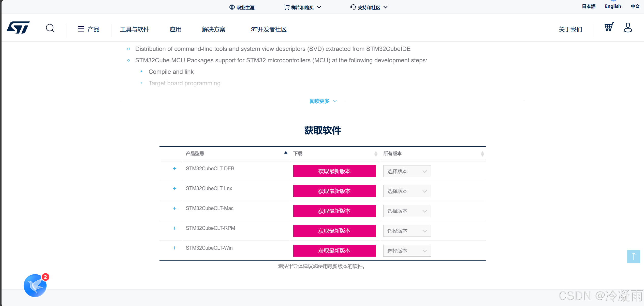The height and width of the screenshot is (306, 644).
Task: Expand 阅读更多 section
Action: [323, 101]
